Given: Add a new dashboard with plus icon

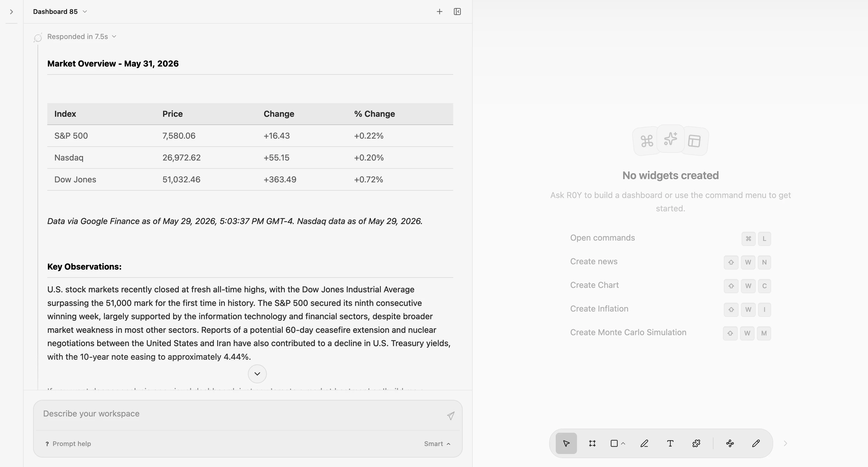Looking at the screenshot, I should coord(439,12).
